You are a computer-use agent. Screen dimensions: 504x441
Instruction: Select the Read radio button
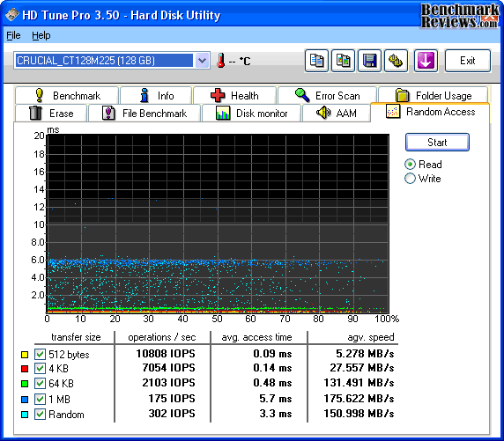410,164
